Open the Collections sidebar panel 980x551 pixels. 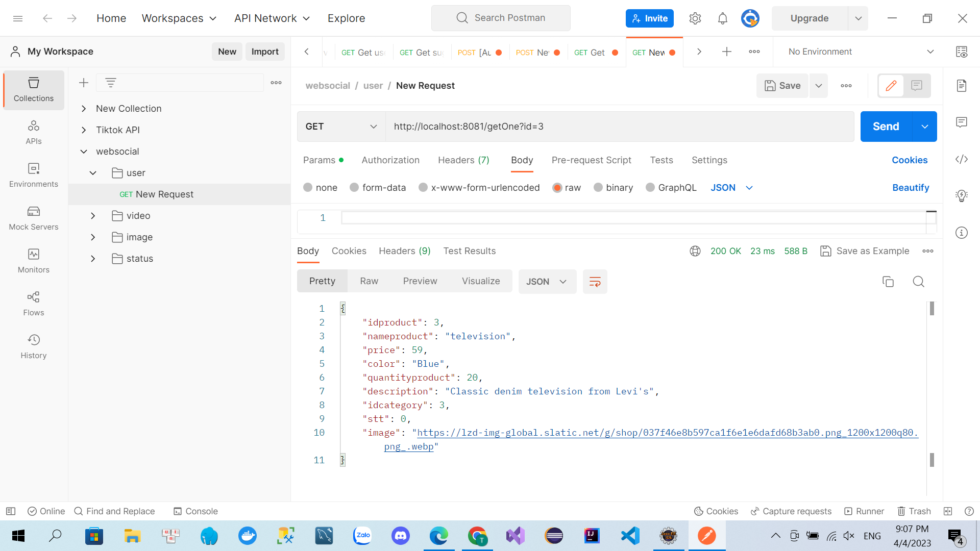pos(33,89)
